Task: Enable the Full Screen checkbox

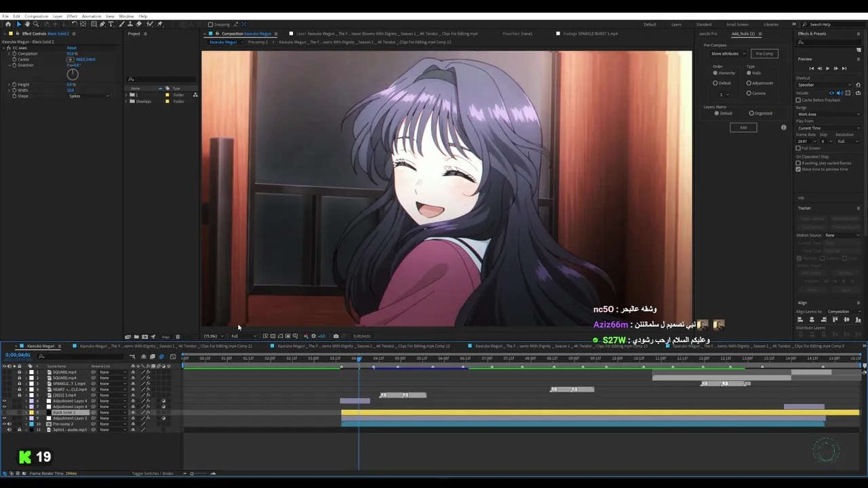Action: [798, 148]
